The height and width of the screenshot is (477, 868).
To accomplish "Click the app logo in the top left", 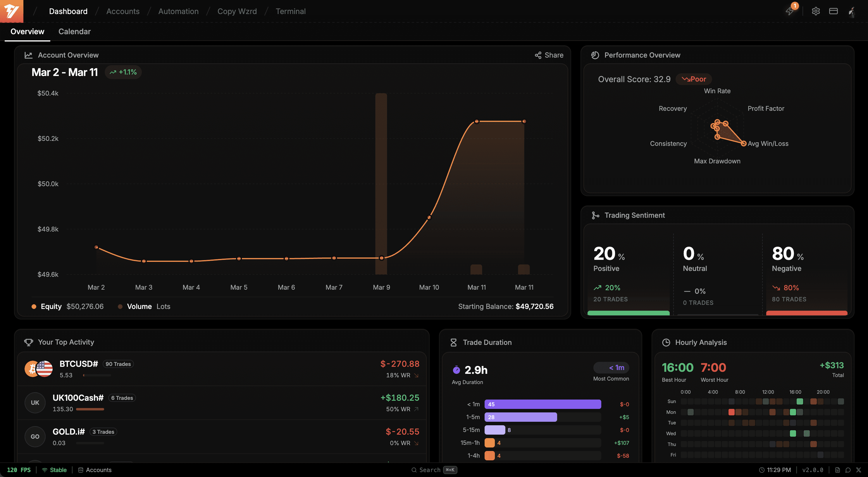I will click(11, 11).
